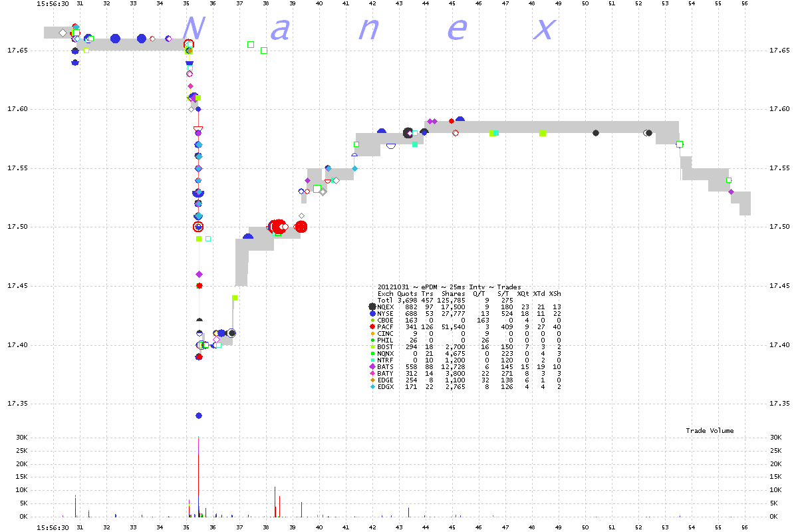798x532 pixels.
Task: Select the yellow-green BOST legend square
Action: 372,346
